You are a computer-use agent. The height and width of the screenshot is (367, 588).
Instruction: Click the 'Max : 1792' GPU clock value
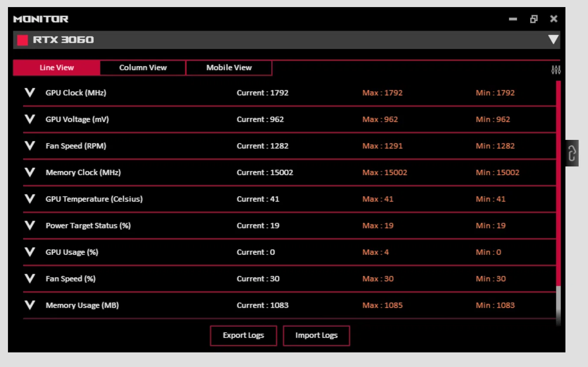pyautogui.click(x=382, y=93)
